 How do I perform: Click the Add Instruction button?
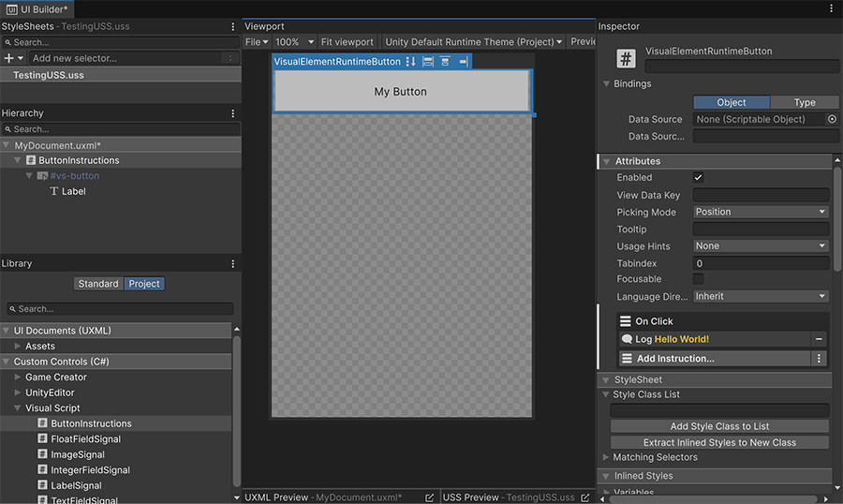click(x=715, y=358)
